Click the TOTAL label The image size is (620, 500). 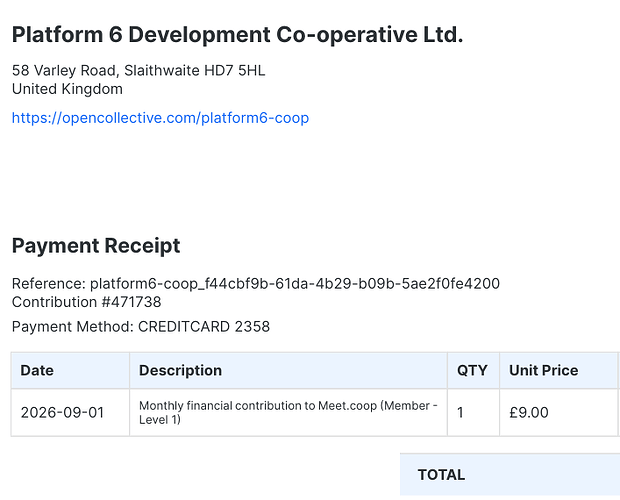coord(441,475)
